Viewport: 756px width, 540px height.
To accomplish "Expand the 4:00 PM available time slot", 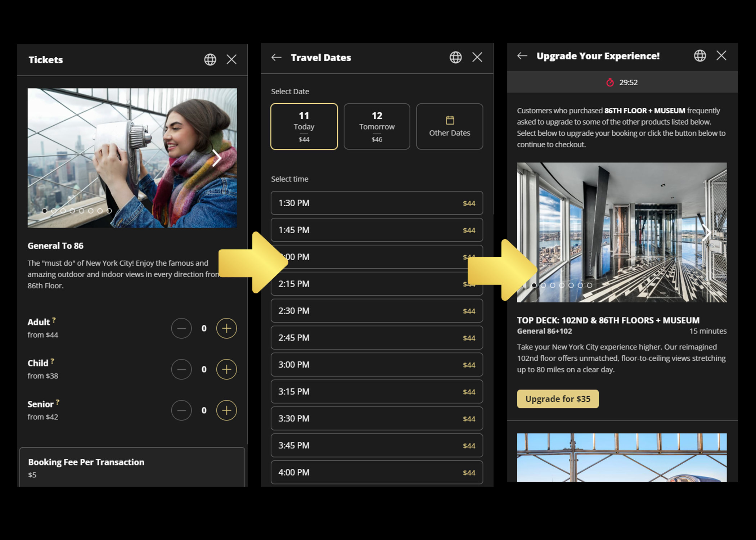I will tap(376, 472).
